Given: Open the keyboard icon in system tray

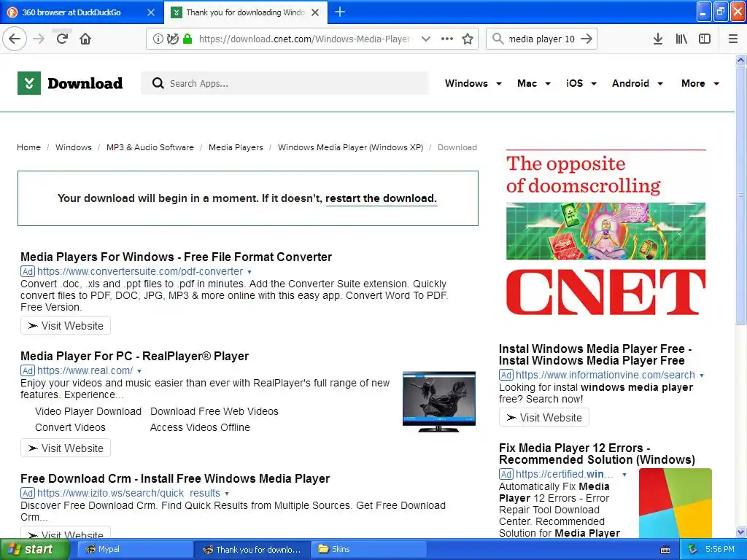Looking at the screenshot, I should (665, 550).
